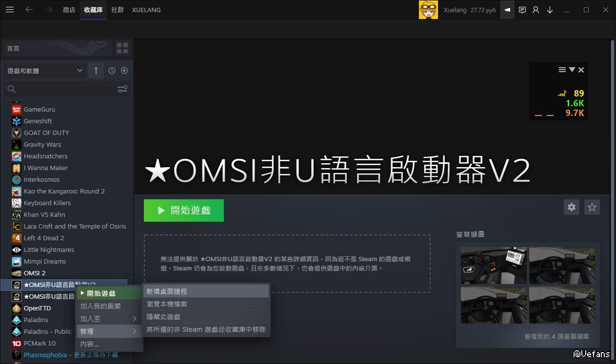The width and height of the screenshot is (616, 364).
Task: Expand 加入至 submenu
Action: [x=109, y=319]
